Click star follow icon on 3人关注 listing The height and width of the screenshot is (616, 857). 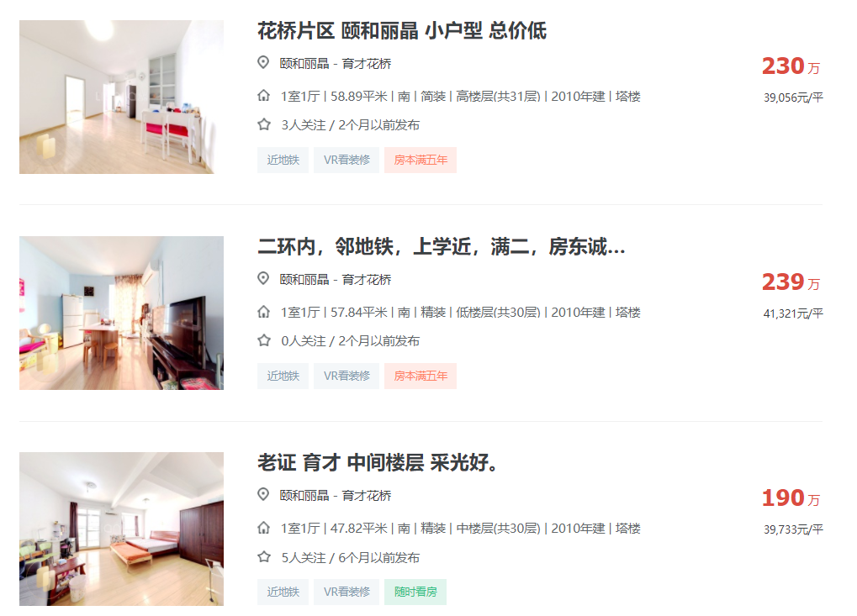click(264, 124)
